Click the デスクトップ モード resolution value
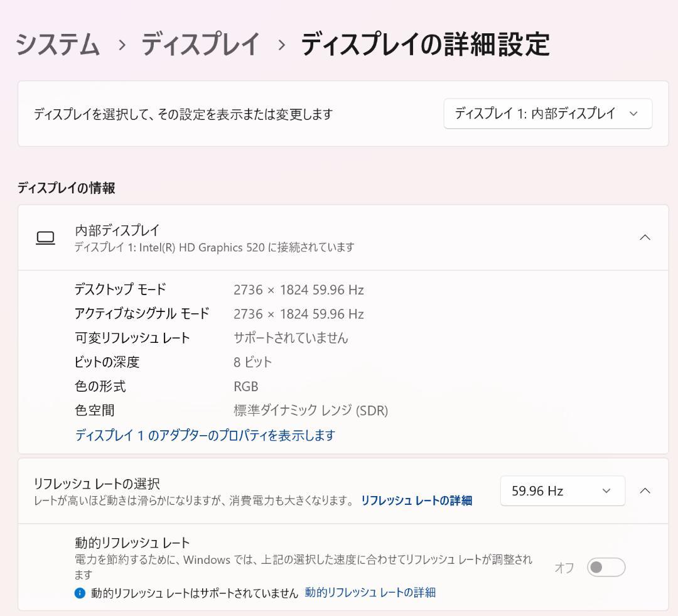678x616 pixels. point(298,289)
